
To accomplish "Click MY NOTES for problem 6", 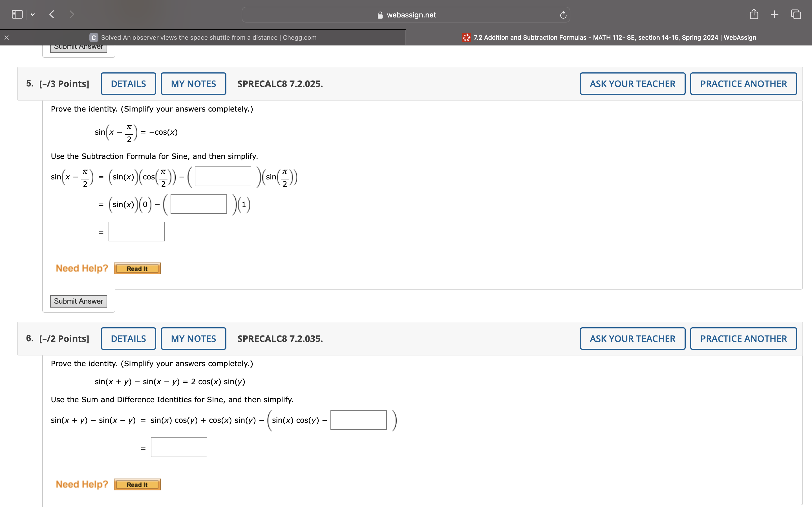I will (x=193, y=338).
